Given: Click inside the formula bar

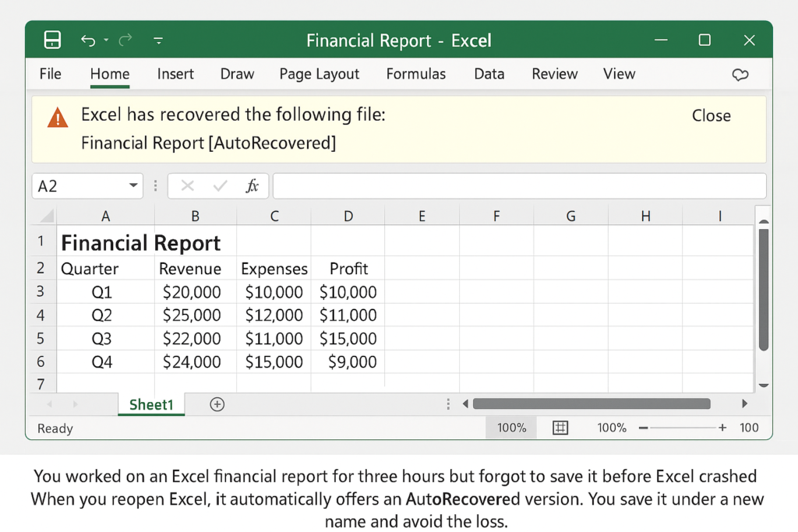Looking at the screenshot, I should tap(519, 185).
